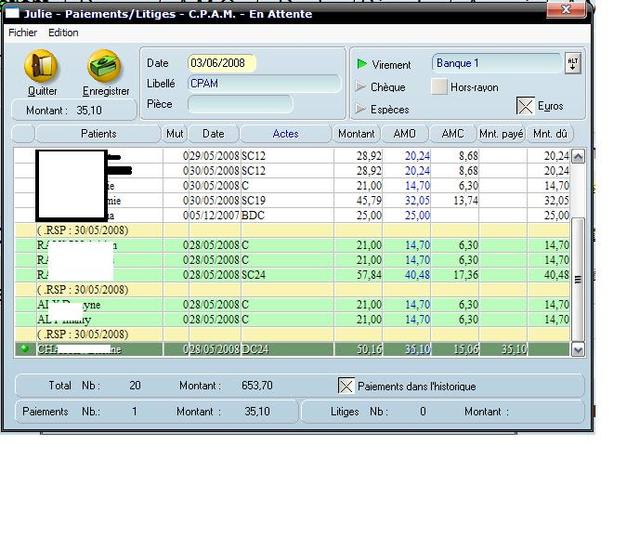Image resolution: width=640 pixels, height=538 pixels.
Task: Select Virement payment mode
Action: coord(361,64)
